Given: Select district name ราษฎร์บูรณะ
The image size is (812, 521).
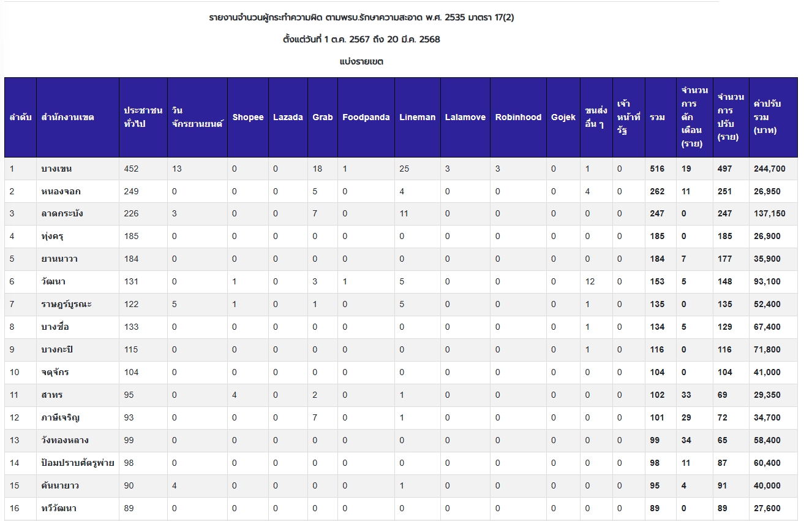Looking at the screenshot, I should click(66, 304).
